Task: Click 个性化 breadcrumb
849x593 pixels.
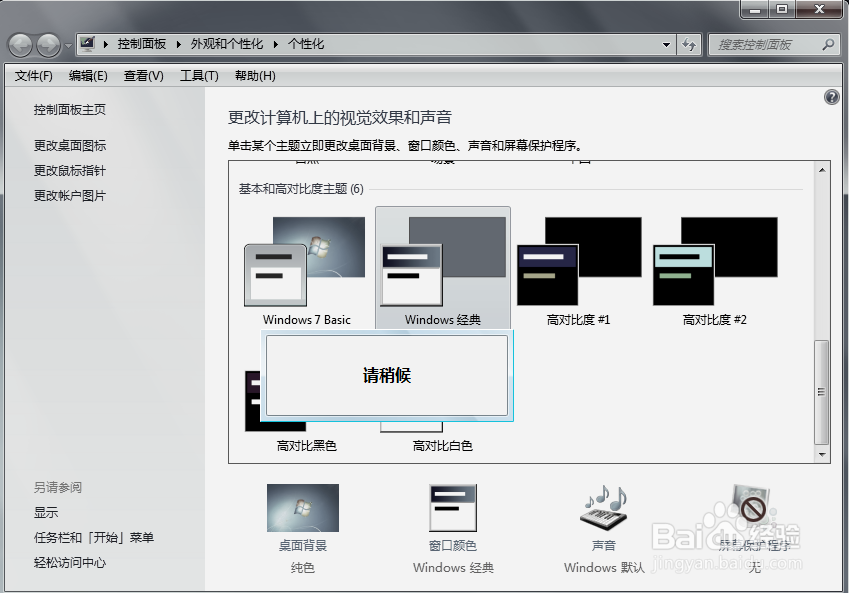Action: (x=306, y=44)
